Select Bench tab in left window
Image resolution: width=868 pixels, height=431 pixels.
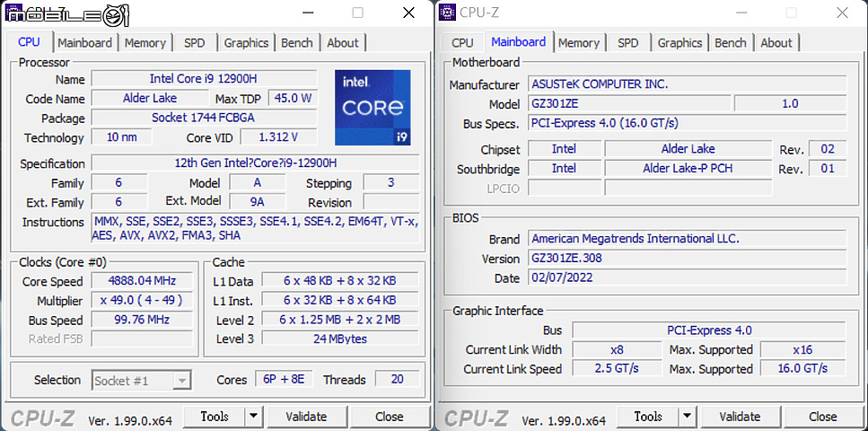pyautogui.click(x=297, y=43)
